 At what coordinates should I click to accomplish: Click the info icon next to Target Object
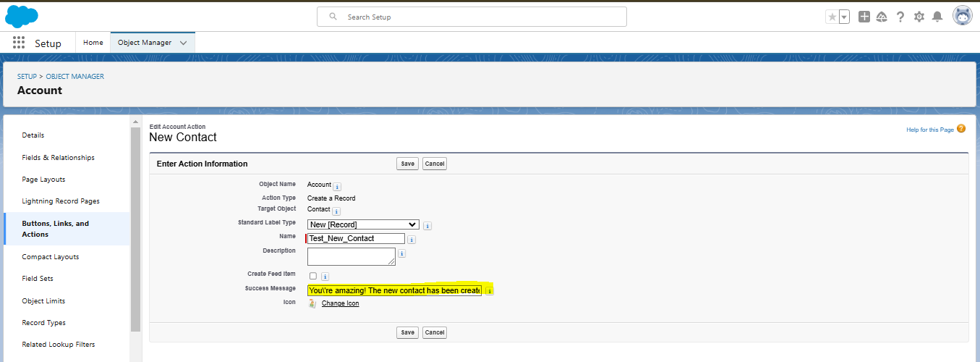[x=337, y=211]
